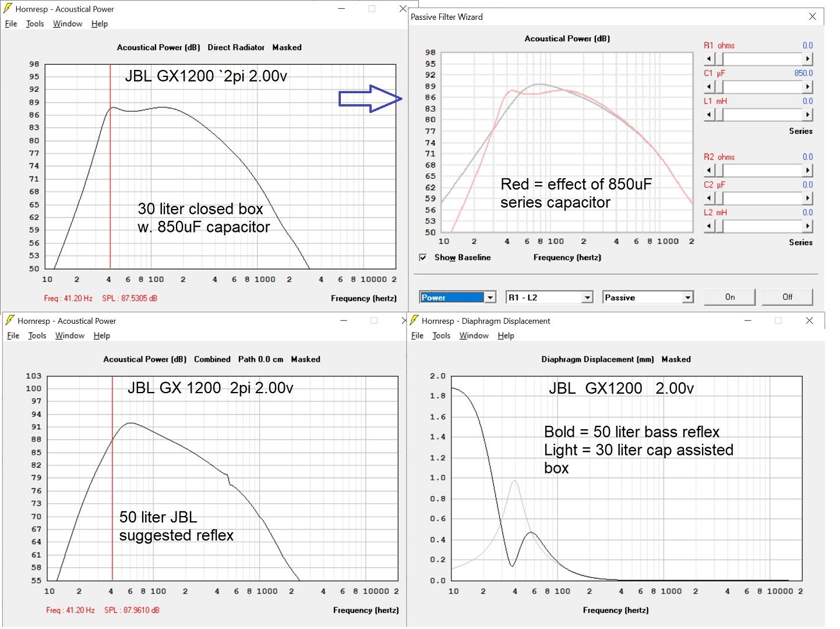Decrease C1 µF with left arrow
This screenshot has height=629, width=840.
coord(709,87)
